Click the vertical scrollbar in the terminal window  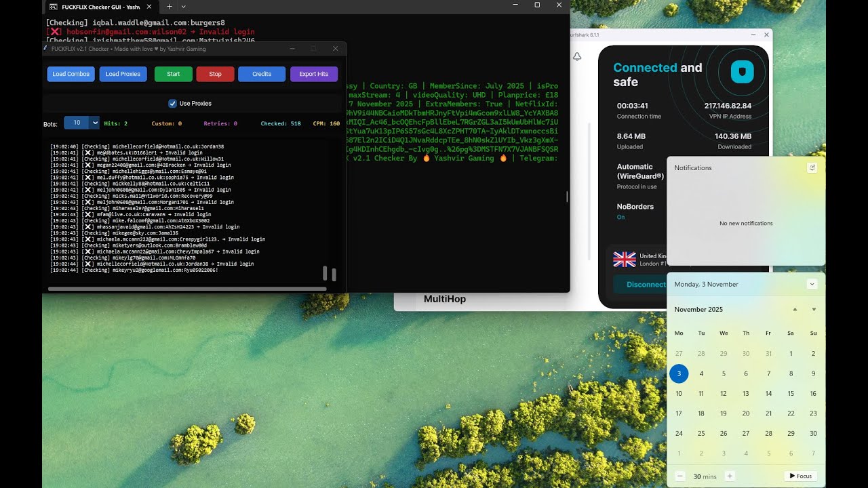(x=567, y=197)
